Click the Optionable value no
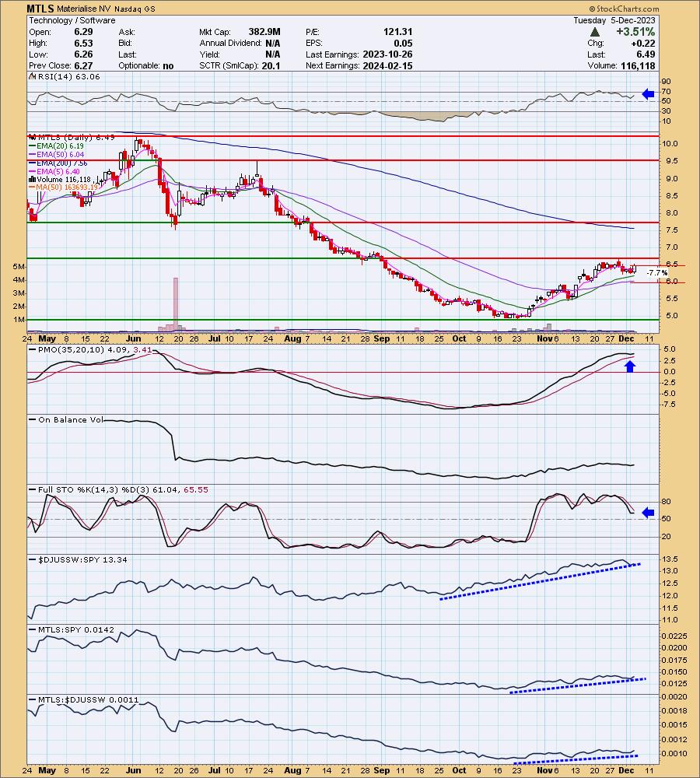 pos(168,66)
